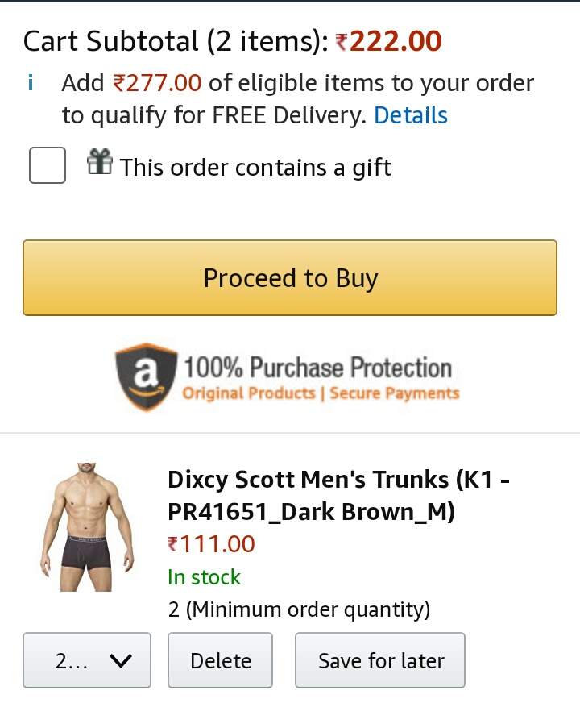This screenshot has width=580, height=728.
Task: Click the green In stock status
Action: click(x=204, y=577)
